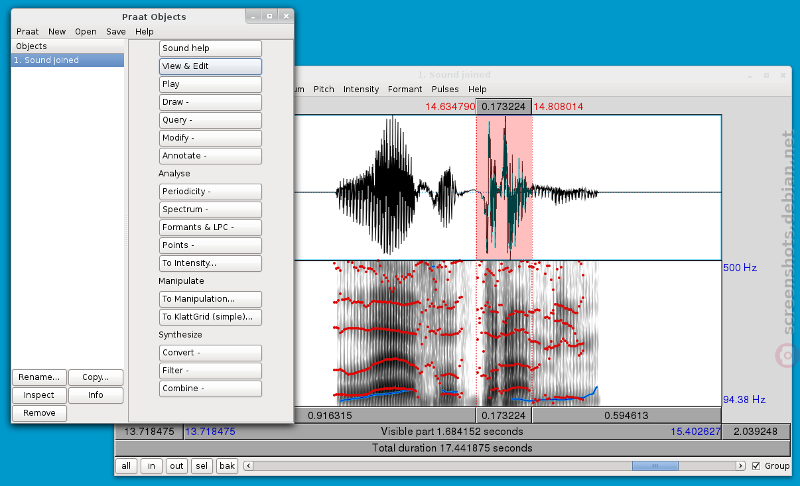Expand the Periodicity analysis menu

tap(210, 191)
